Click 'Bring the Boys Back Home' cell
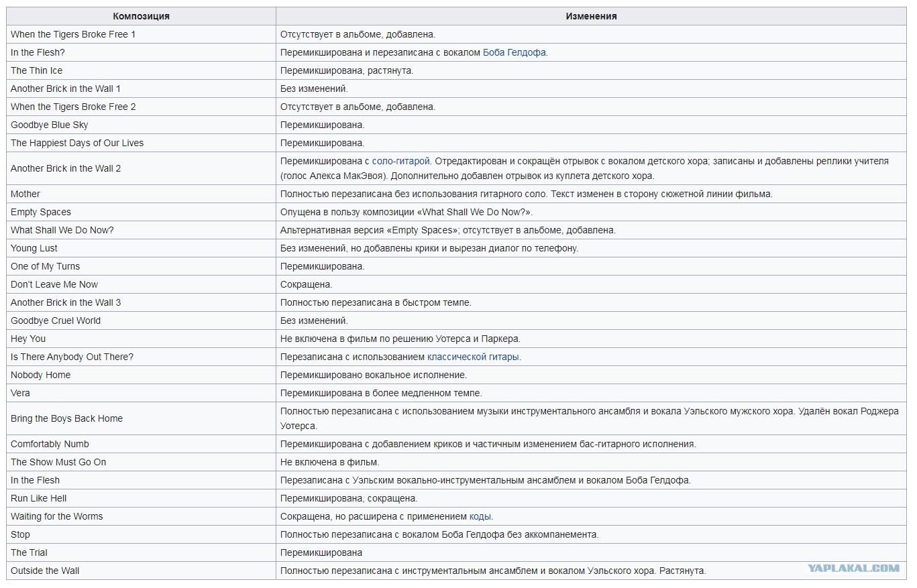 (x=141, y=418)
